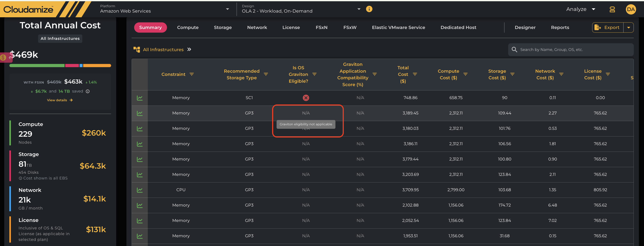Open the View details link
644x246 pixels.
tap(60, 100)
